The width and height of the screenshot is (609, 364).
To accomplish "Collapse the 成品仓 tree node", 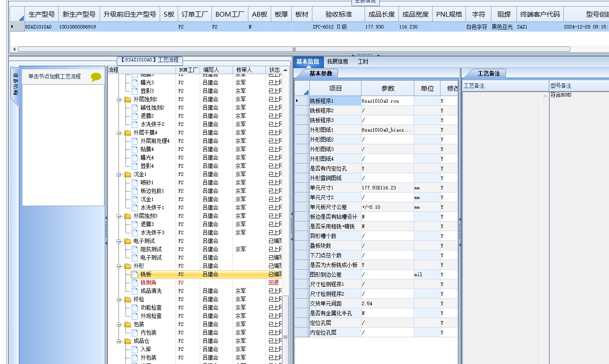I will (x=119, y=341).
